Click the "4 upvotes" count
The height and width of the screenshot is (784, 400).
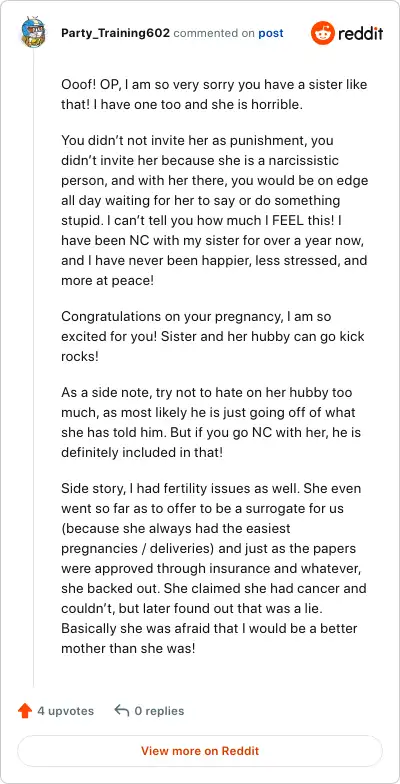(66, 710)
